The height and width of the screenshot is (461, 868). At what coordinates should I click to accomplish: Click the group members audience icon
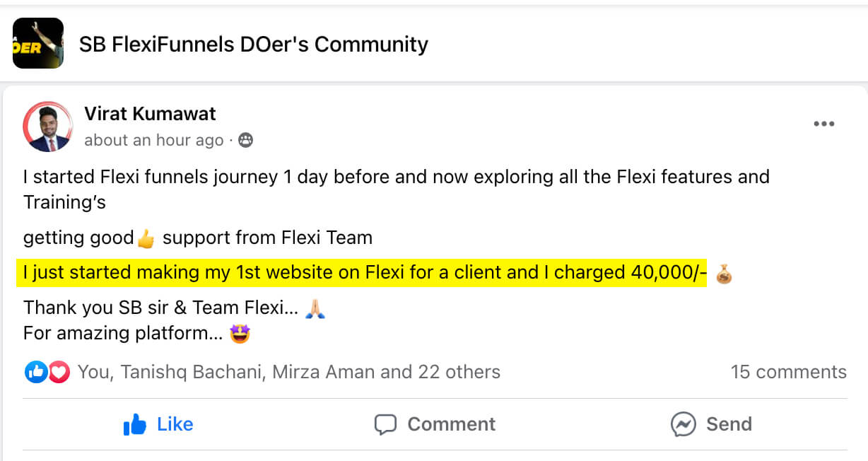[245, 140]
